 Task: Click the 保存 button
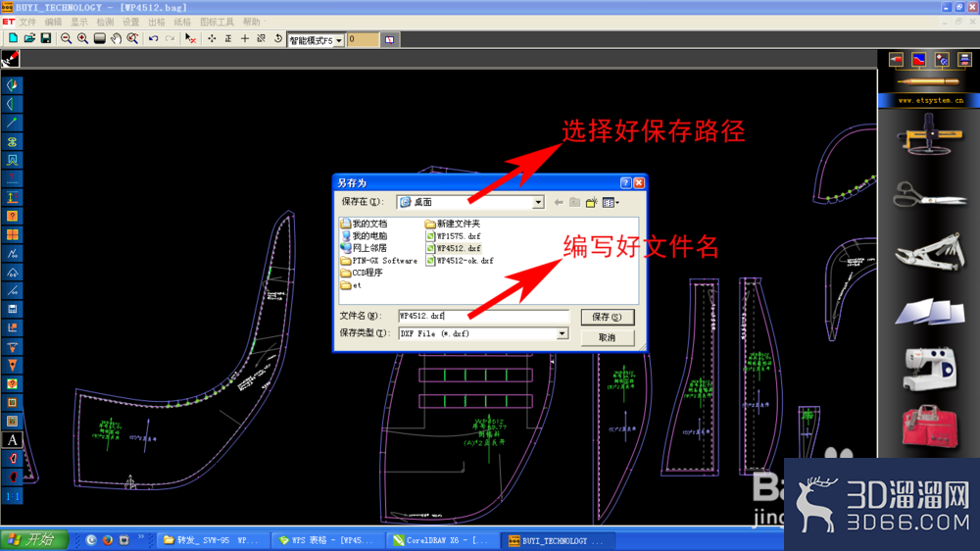[607, 317]
